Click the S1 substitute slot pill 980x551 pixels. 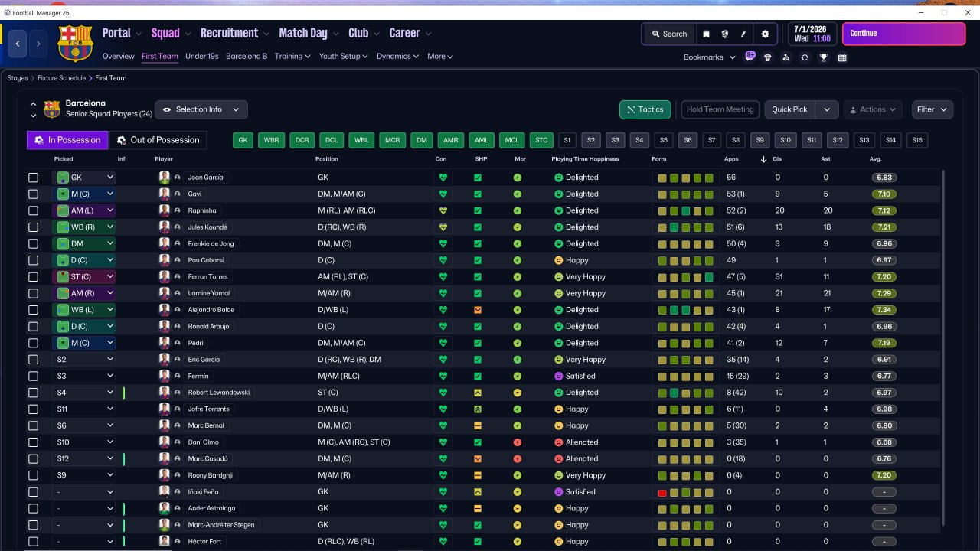pyautogui.click(x=567, y=140)
